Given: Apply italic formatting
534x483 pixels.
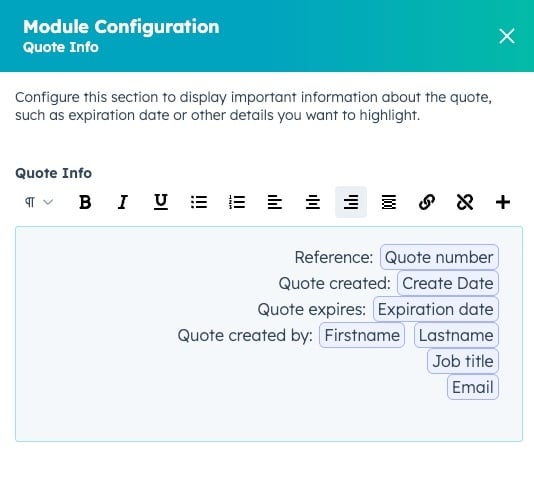Looking at the screenshot, I should pos(123,202).
